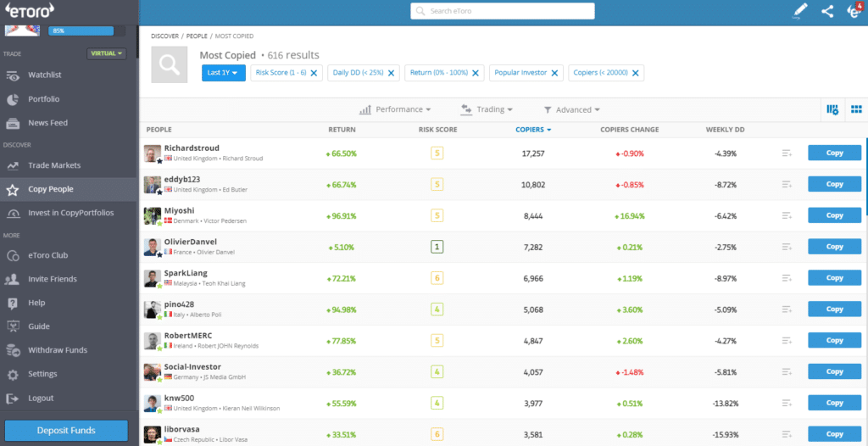Open the Guide sidebar icon
The width and height of the screenshot is (868, 446).
coord(13,326)
